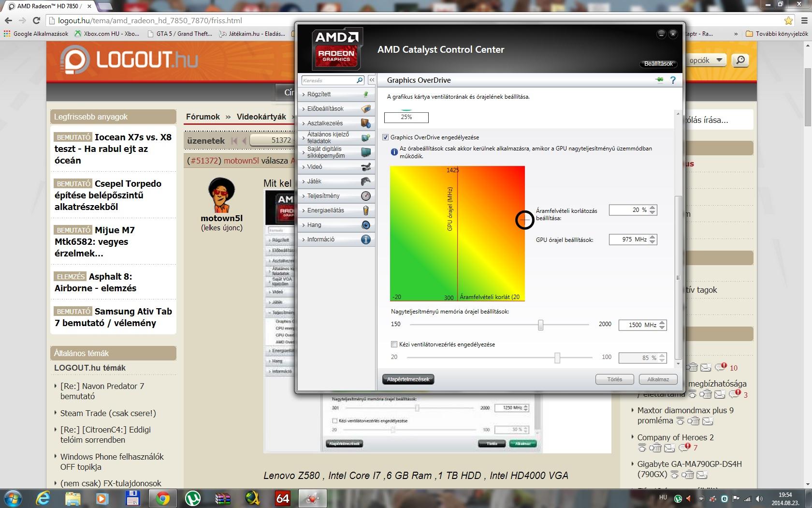This screenshot has height=508, width=812.
Task: Click the Alkalmaz button
Action: [658, 379]
